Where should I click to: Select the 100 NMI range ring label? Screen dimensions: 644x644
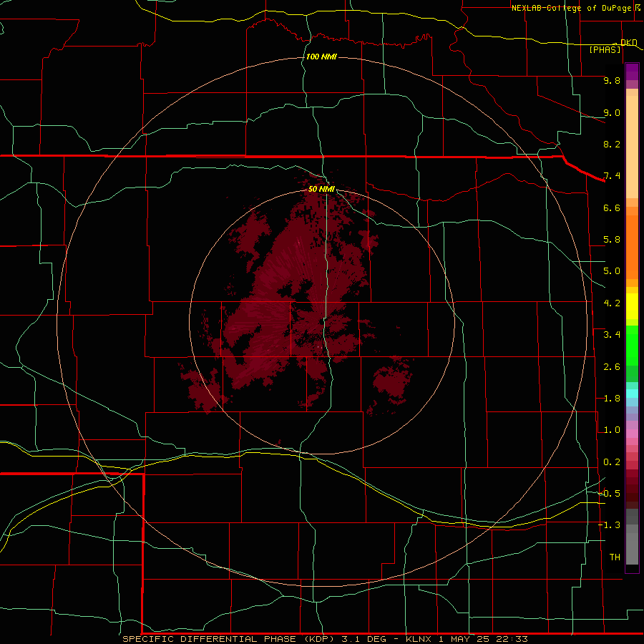(x=321, y=57)
